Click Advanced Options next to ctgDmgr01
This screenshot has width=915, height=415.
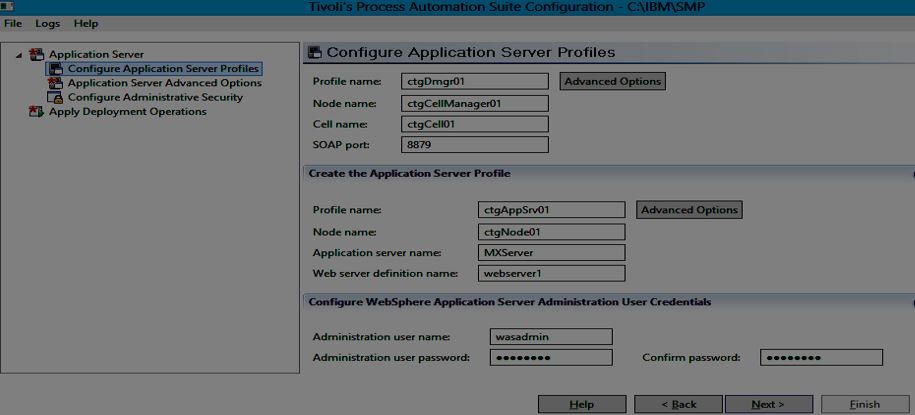pos(613,81)
